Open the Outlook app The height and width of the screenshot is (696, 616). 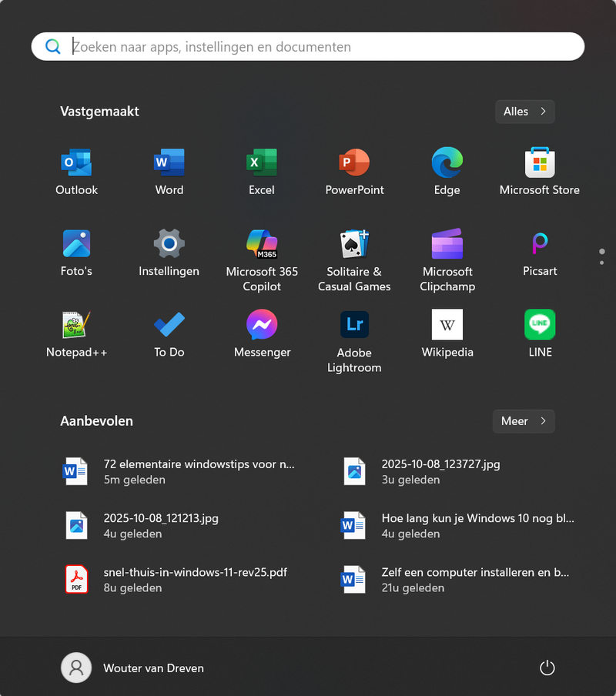click(x=76, y=163)
